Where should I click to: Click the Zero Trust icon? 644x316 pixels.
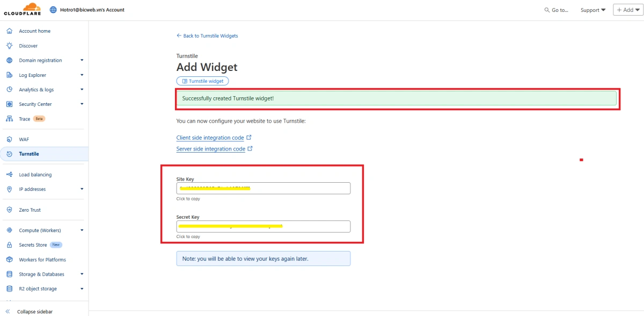[x=9, y=210]
